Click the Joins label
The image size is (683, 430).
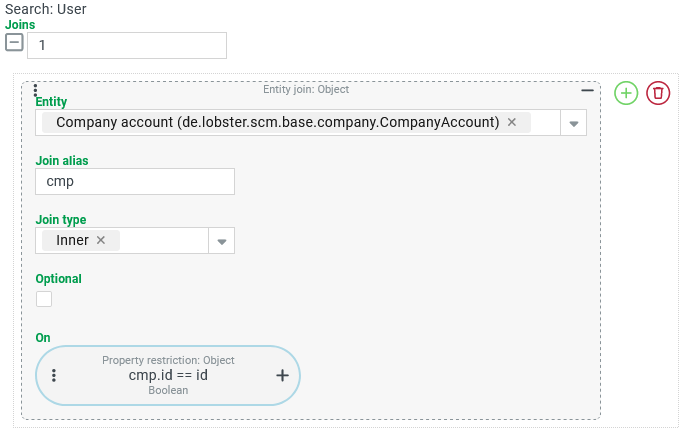pyautogui.click(x=20, y=25)
